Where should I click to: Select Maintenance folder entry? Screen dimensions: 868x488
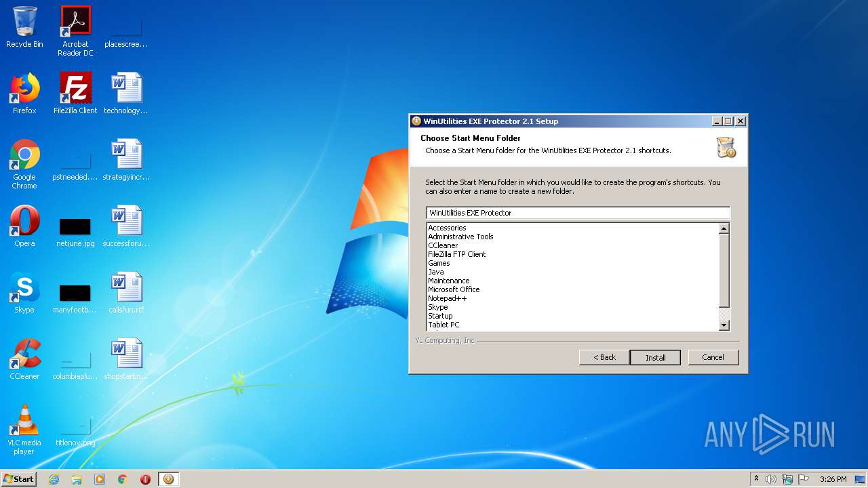pyautogui.click(x=448, y=281)
